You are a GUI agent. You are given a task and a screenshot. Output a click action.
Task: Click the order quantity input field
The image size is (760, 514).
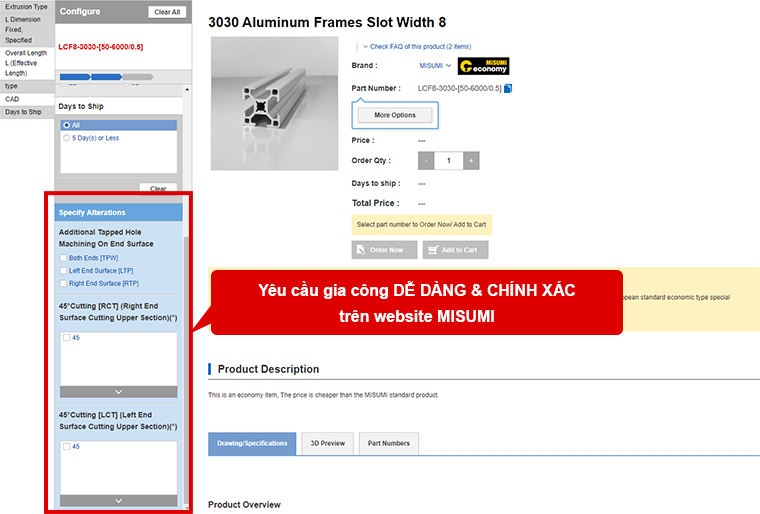coord(449,160)
